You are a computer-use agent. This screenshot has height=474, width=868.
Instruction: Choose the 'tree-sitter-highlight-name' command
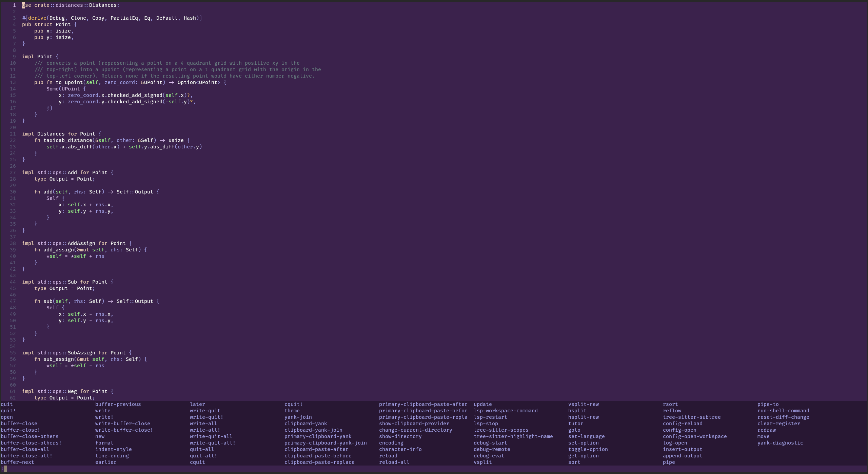(513, 436)
